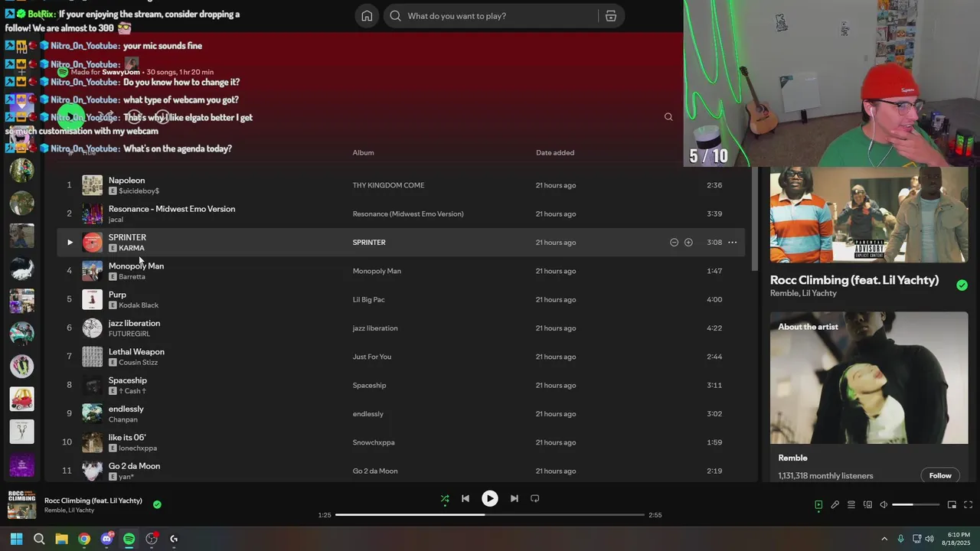Open the Windows Start menu
Image resolution: width=980 pixels, height=551 pixels.
pos(16,539)
